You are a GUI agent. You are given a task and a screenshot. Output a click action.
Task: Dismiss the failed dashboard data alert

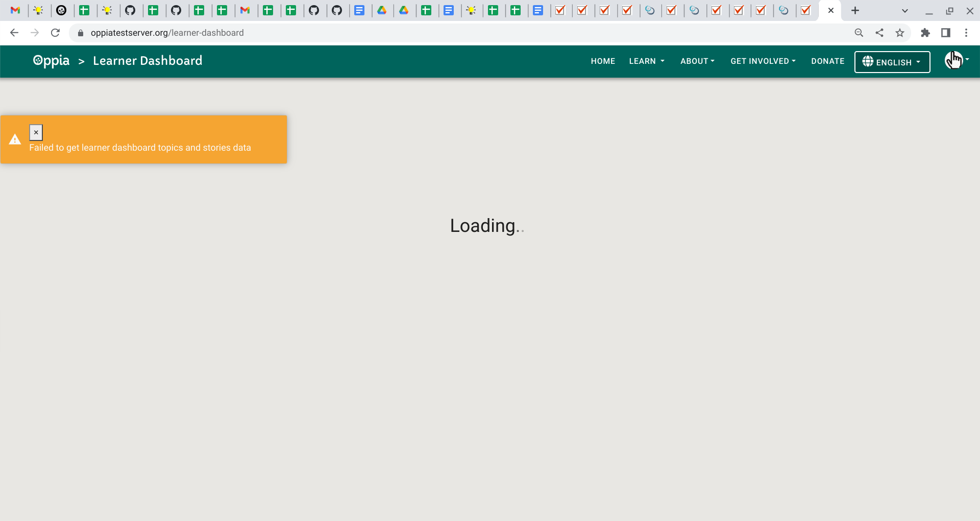36,132
